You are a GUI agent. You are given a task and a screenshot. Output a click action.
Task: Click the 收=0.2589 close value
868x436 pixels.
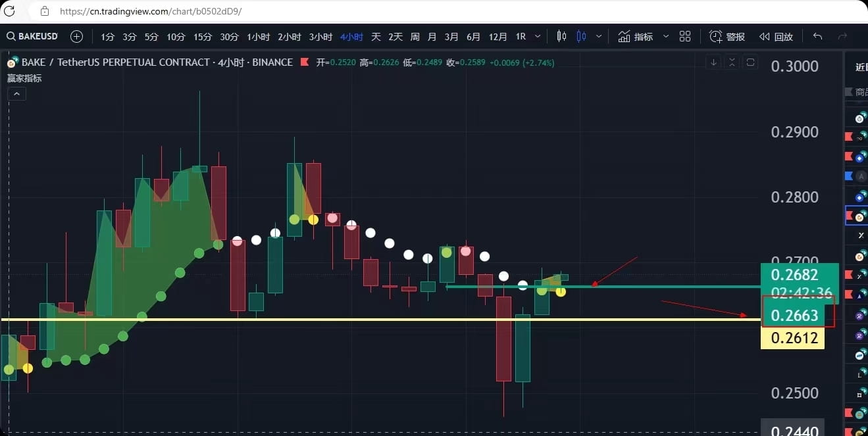point(466,63)
